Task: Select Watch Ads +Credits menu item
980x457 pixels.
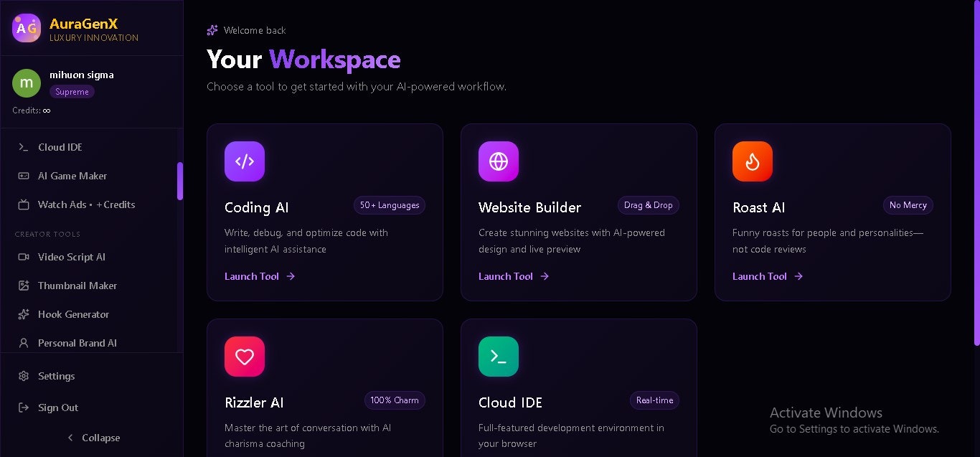Action: pos(89,204)
